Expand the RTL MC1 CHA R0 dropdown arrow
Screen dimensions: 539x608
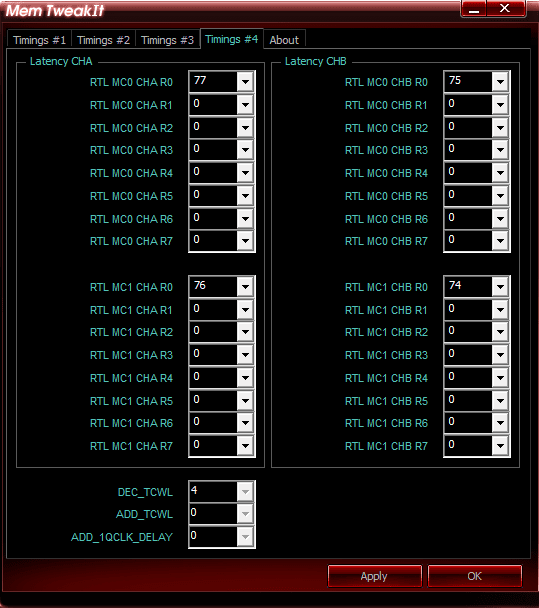(x=245, y=287)
